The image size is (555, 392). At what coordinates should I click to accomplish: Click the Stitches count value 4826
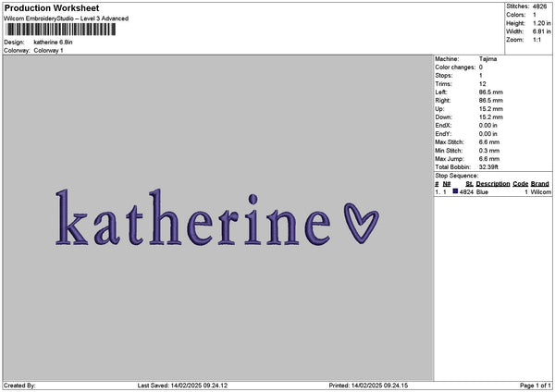coord(538,6)
